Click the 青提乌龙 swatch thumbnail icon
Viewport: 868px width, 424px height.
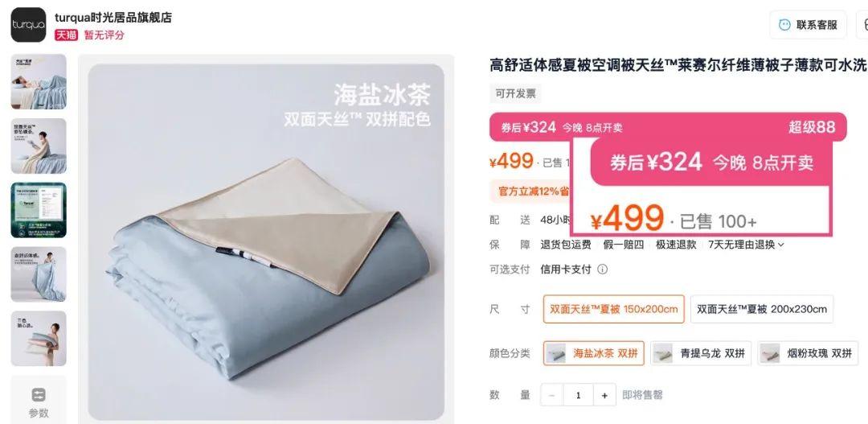pyautogui.click(x=662, y=353)
